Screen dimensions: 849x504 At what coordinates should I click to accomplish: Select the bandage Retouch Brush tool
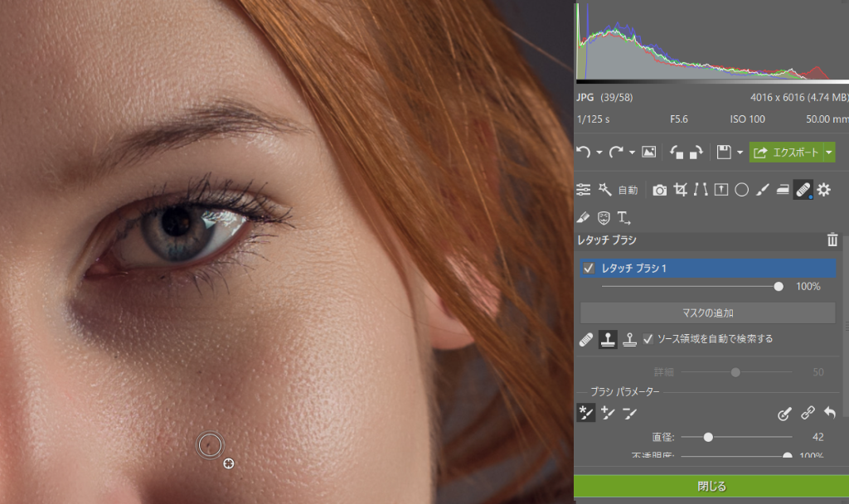[x=803, y=190]
